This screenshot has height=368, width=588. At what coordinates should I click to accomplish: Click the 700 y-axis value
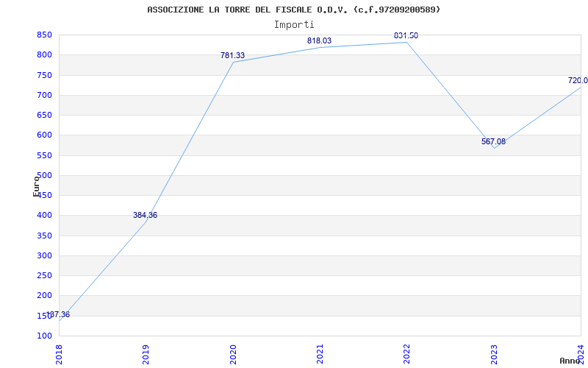point(44,96)
